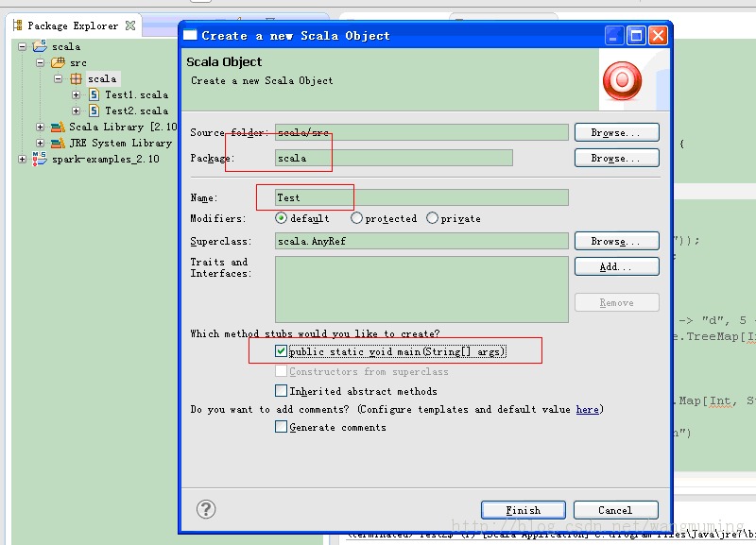
Task: Click the Scala project folder icon
Action: 40,46
